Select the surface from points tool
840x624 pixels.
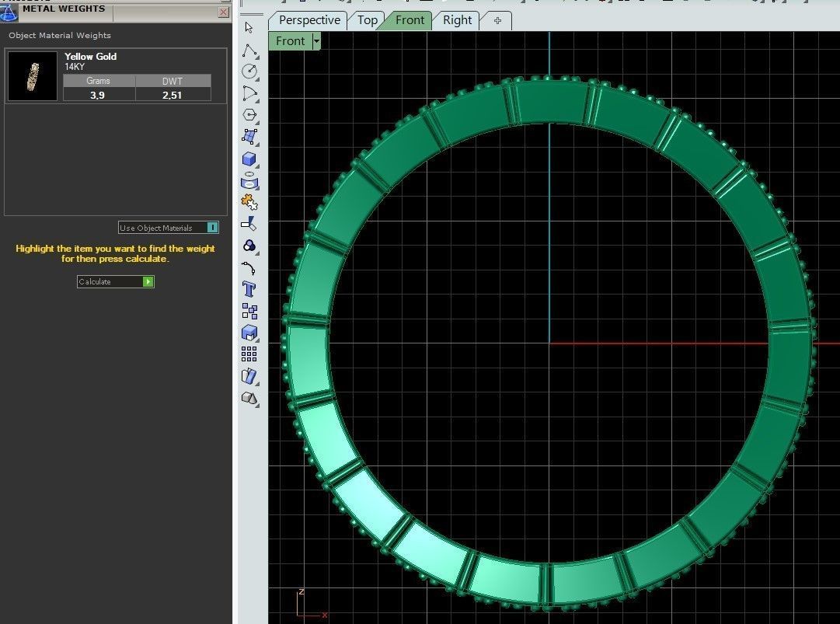tap(249, 137)
